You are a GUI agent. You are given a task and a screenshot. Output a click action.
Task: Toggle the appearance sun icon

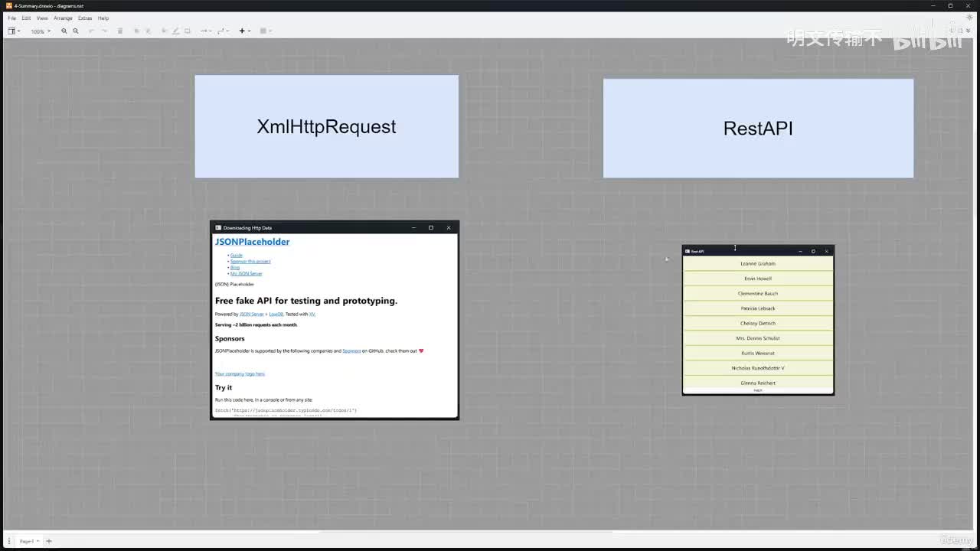tap(969, 18)
